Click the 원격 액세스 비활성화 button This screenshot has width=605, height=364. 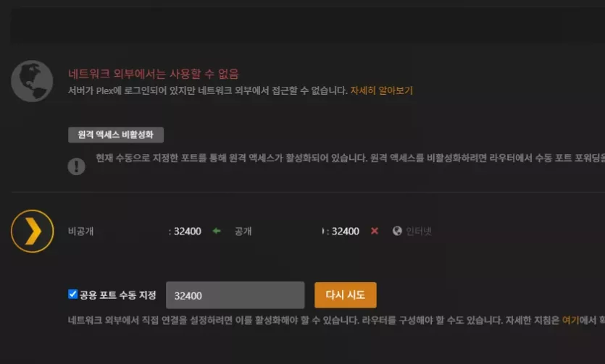click(116, 135)
